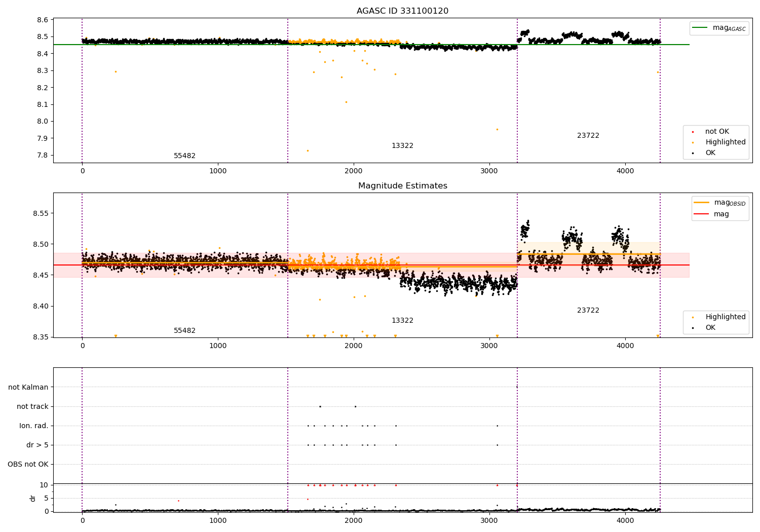Click the 'not track' axis label
The image size is (760, 532).
[x=32, y=406]
